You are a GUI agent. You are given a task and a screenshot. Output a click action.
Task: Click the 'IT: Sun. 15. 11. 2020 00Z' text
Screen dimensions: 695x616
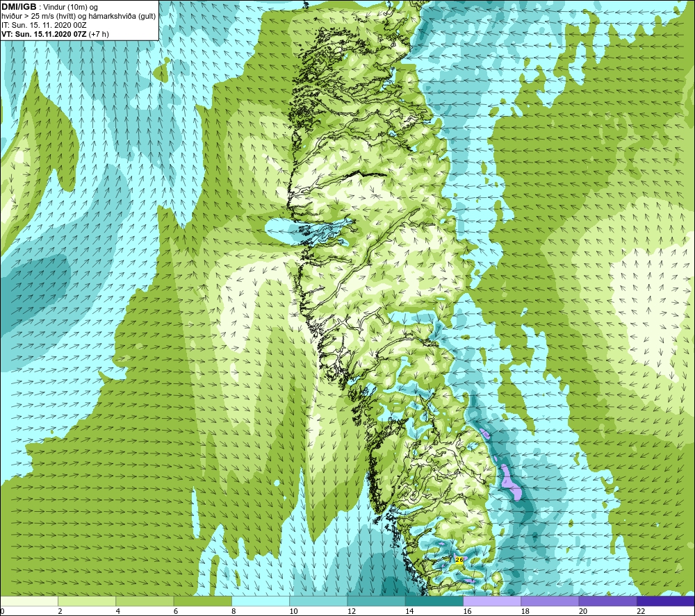pos(44,25)
